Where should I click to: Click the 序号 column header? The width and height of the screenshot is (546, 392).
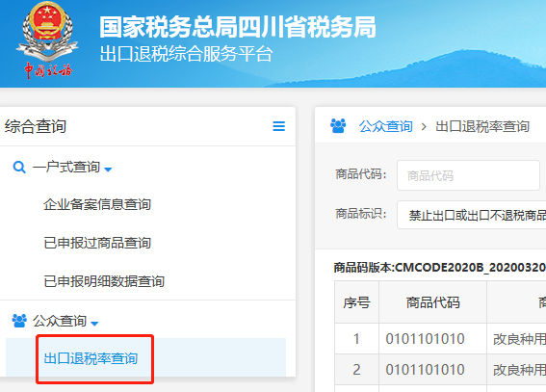[356, 302]
